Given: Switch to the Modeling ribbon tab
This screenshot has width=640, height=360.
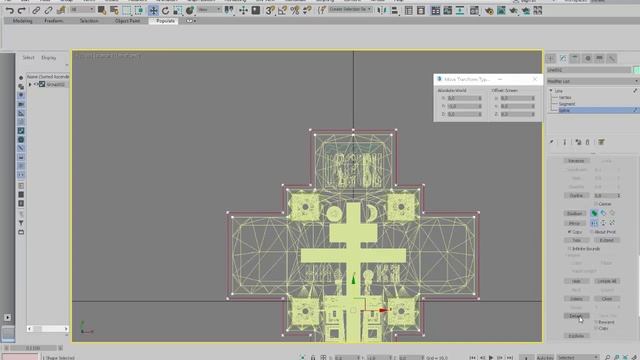Looking at the screenshot, I should [22, 21].
